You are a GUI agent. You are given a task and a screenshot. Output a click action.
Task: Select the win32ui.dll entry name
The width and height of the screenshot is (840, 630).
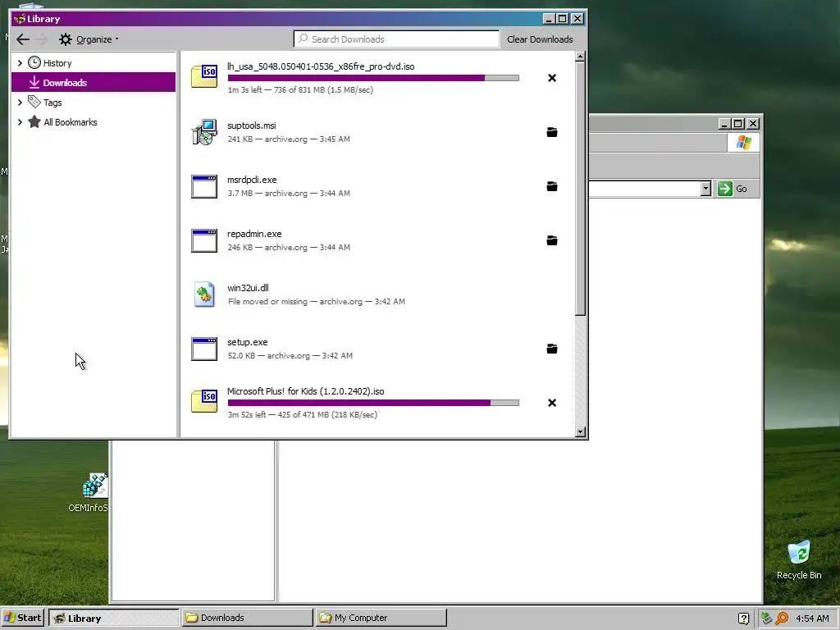pyautogui.click(x=248, y=288)
